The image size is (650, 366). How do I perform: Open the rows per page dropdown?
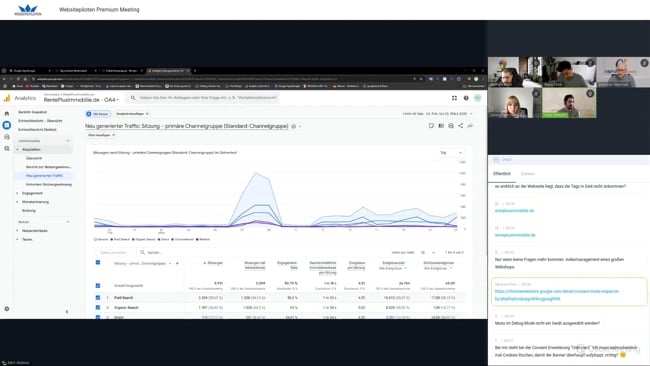click(428, 252)
